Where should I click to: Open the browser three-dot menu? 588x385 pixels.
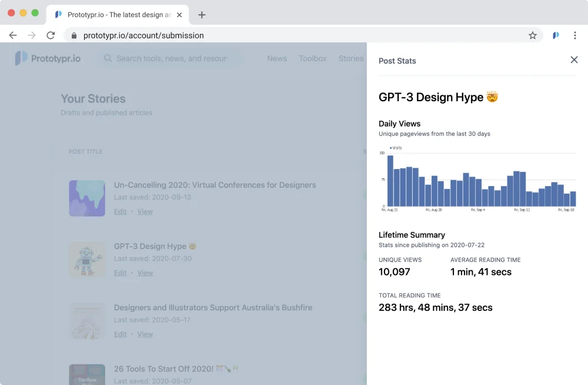575,35
